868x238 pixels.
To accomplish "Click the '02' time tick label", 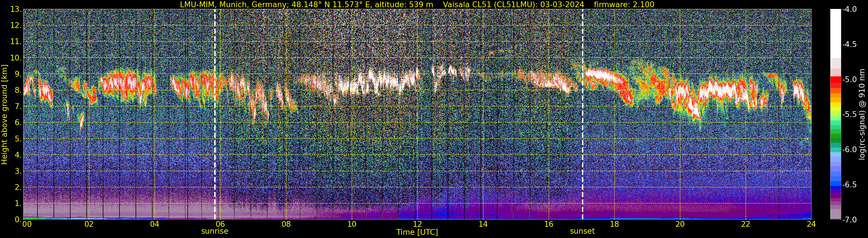I will pyautogui.click(x=89, y=224).
